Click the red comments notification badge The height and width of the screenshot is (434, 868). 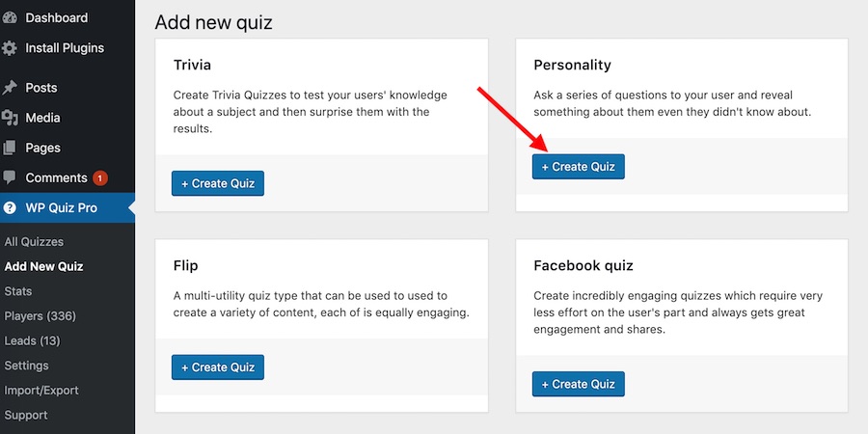(x=99, y=177)
